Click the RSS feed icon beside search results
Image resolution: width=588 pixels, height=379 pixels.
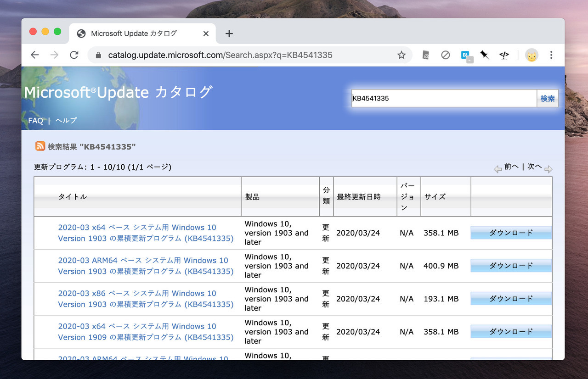click(x=40, y=146)
